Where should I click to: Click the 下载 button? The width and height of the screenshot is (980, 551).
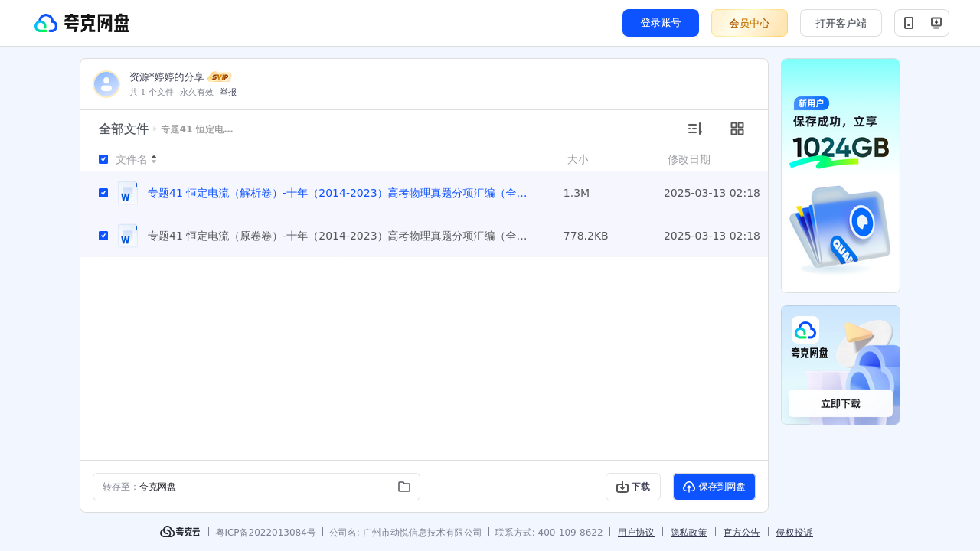(x=633, y=487)
